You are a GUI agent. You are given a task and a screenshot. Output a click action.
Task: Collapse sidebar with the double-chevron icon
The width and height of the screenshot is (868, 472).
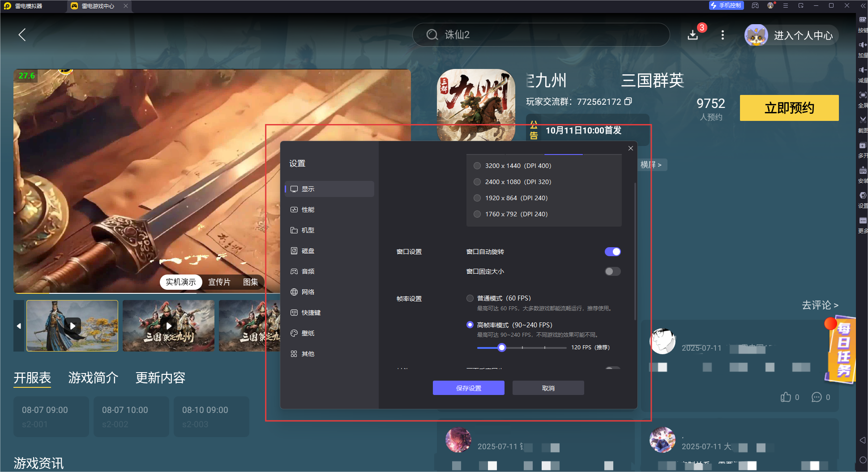(x=863, y=6)
